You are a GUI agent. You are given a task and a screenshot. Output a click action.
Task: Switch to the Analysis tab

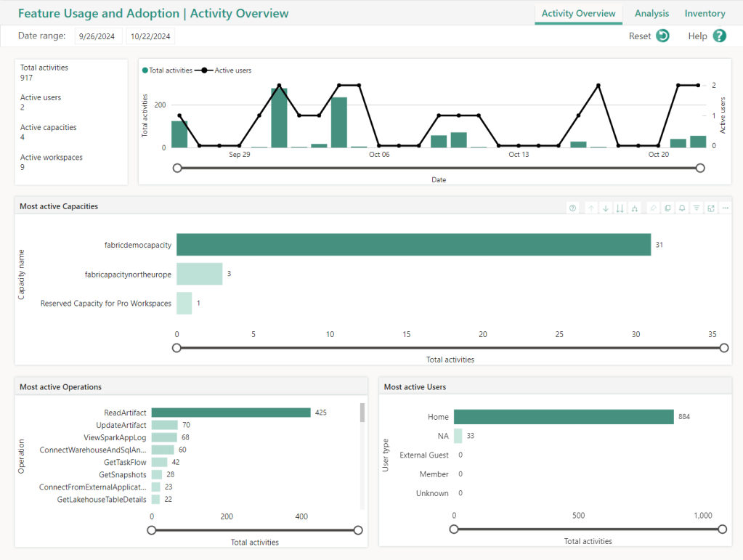tap(651, 14)
